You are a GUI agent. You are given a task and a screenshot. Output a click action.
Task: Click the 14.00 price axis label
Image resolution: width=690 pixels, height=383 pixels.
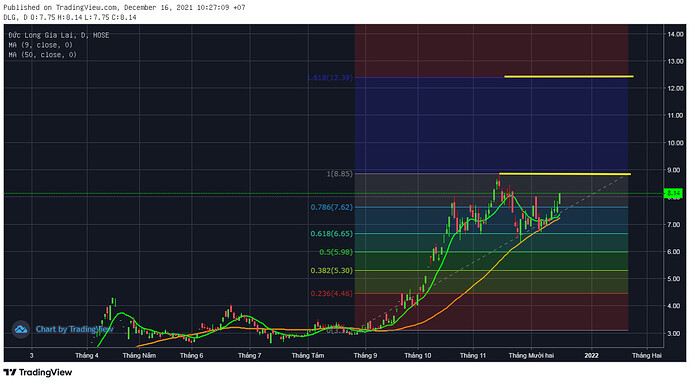[675, 34]
